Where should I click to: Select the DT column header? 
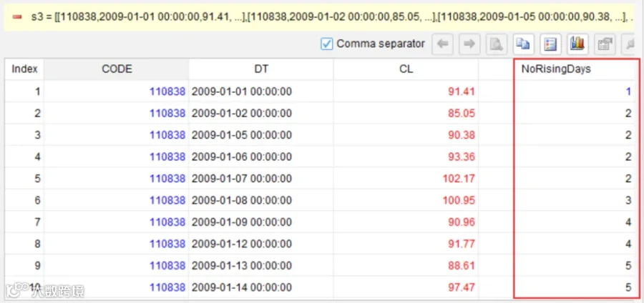pyautogui.click(x=261, y=69)
